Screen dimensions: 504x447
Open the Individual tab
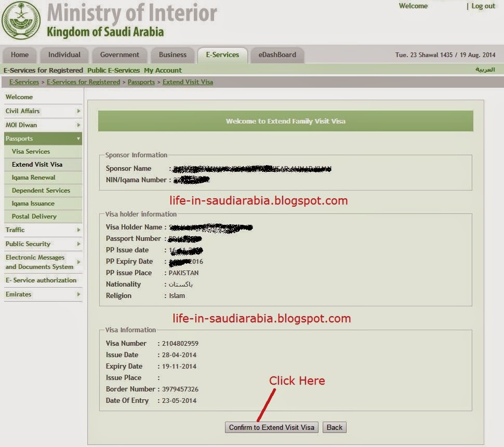tap(64, 55)
